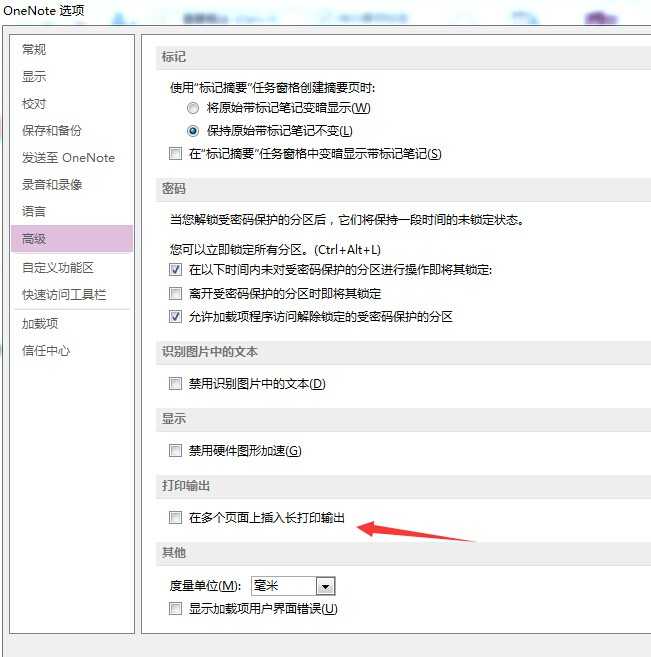Select the highlighted 高级 category

point(72,239)
